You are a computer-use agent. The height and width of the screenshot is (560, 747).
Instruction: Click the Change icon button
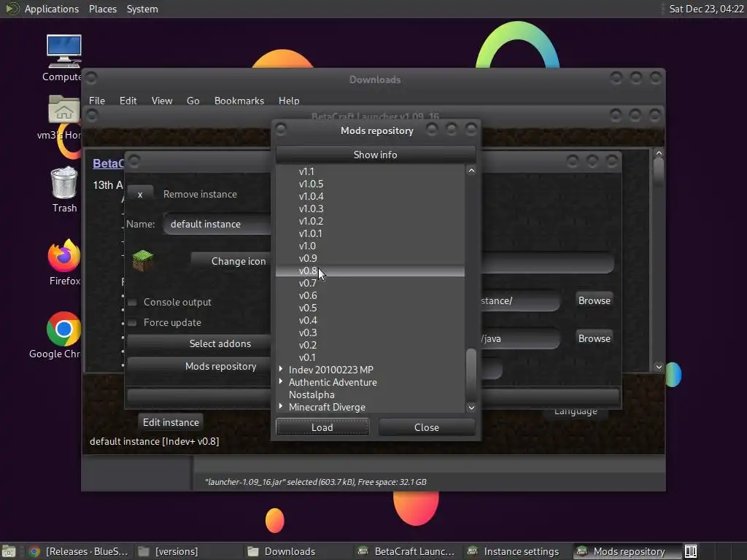[231, 261]
